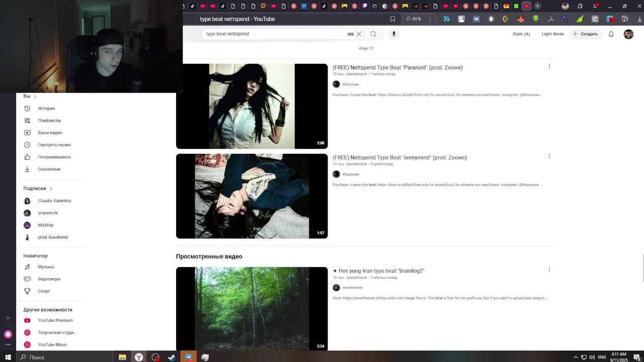This screenshot has width=644, height=362.
Task: Click the YouTube search input field
Action: pos(274,34)
